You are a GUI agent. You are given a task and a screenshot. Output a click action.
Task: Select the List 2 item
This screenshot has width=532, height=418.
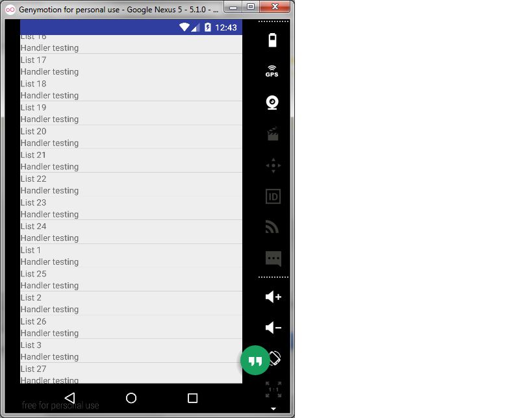pyautogui.click(x=131, y=303)
